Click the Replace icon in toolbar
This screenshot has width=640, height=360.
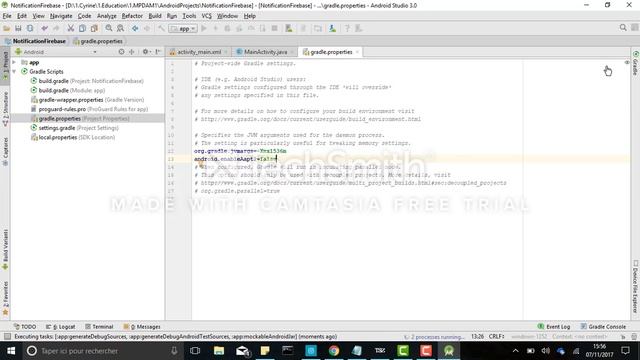[120, 28]
